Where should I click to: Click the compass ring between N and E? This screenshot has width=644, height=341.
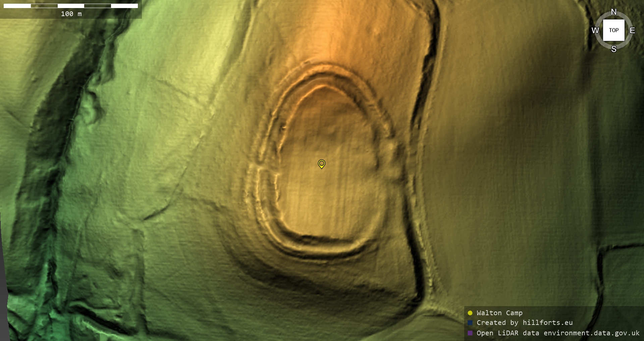[627, 17]
